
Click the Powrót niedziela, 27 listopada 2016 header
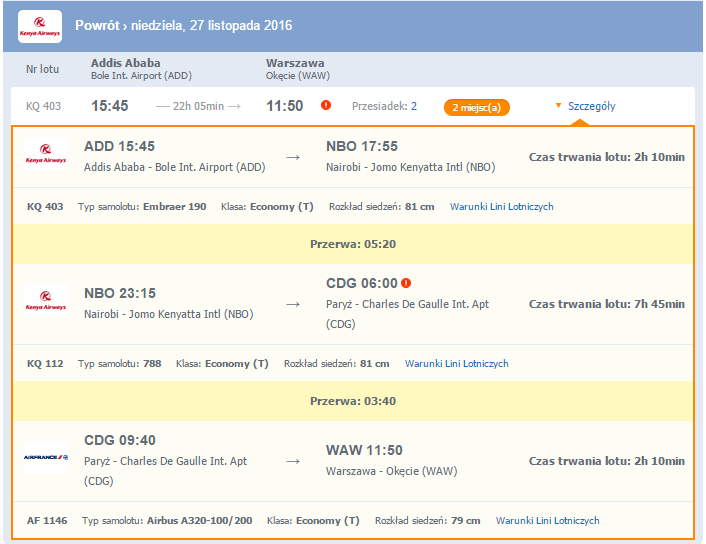point(184,26)
